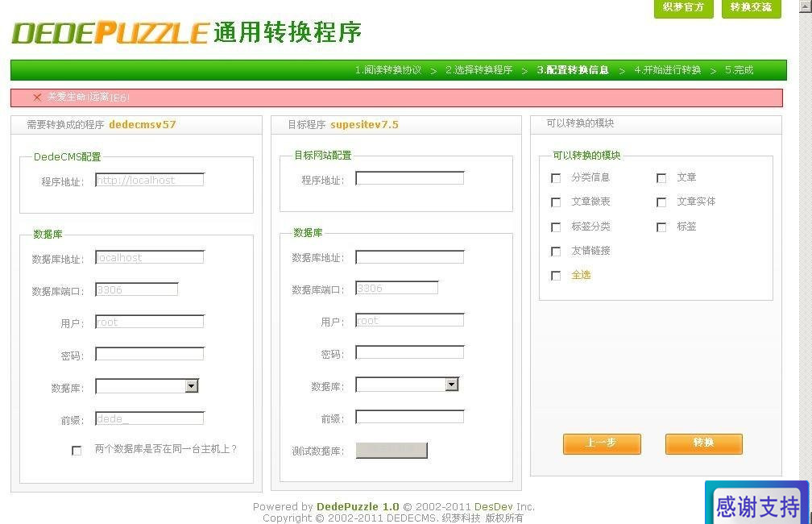
Task: Tick 两个数据库是否在同一台主机上 checkbox
Action: coord(77,451)
